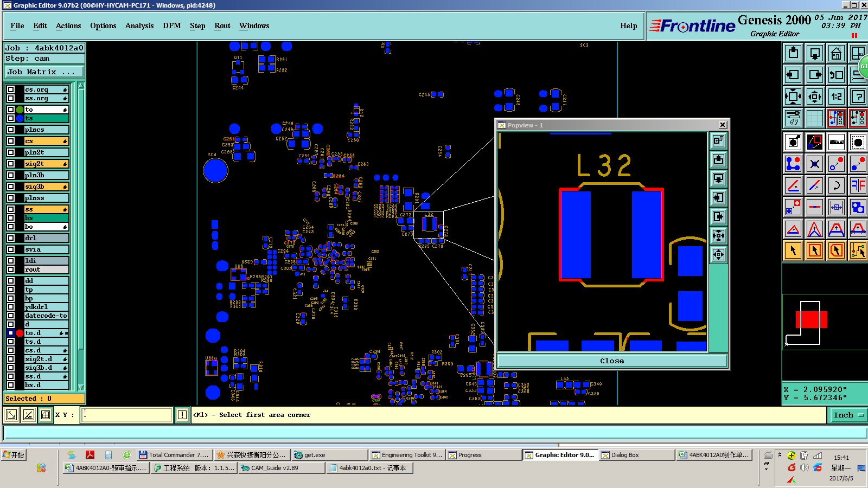The image size is (868, 488).
Task: Click the rotate arc arrow icon
Action: tap(837, 185)
